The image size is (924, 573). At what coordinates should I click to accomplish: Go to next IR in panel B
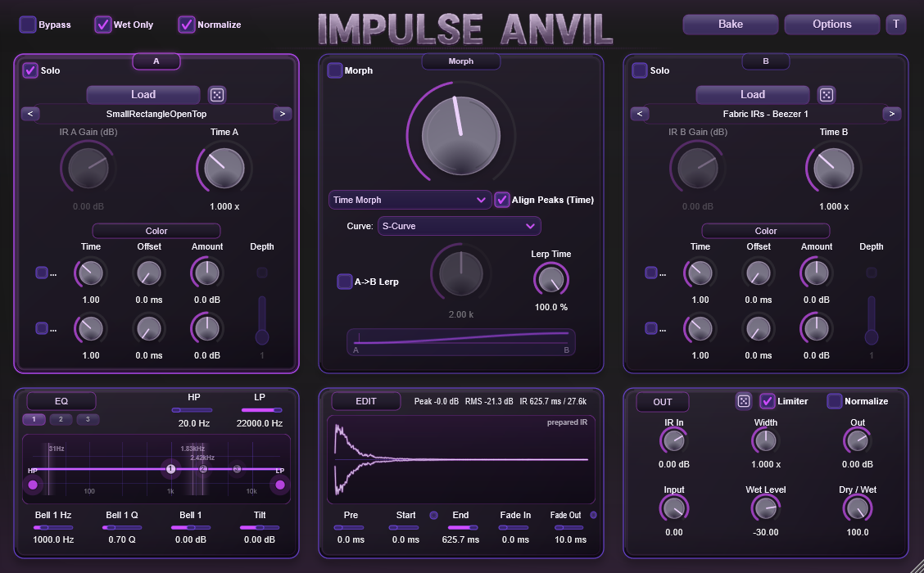[x=891, y=114]
